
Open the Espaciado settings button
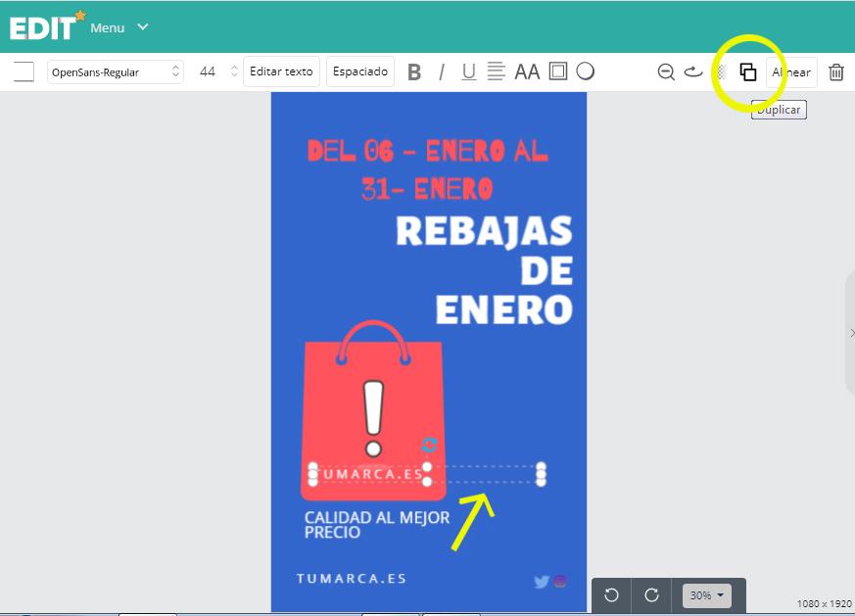coord(360,71)
